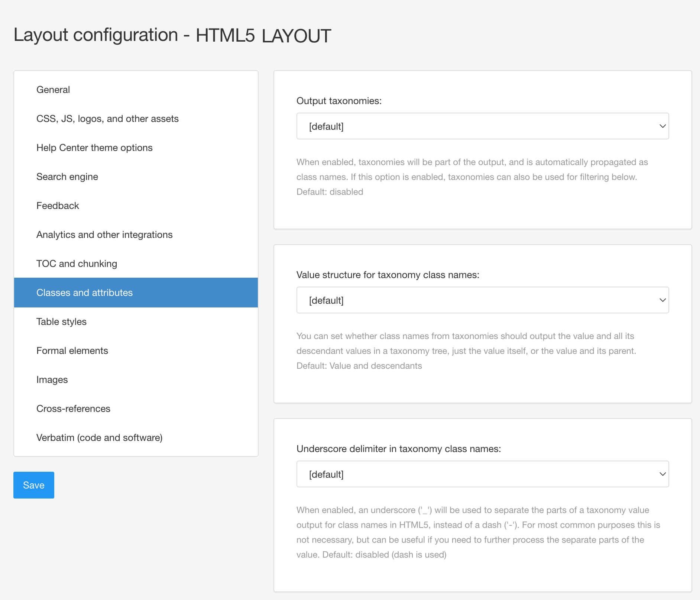Expand the Output taxonomies chevron
700x600 pixels.
pyautogui.click(x=663, y=126)
